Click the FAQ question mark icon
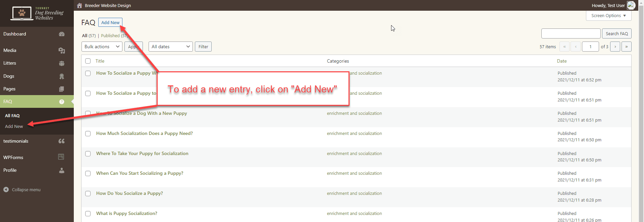Image resolution: width=644 pixels, height=222 pixels. (x=62, y=102)
